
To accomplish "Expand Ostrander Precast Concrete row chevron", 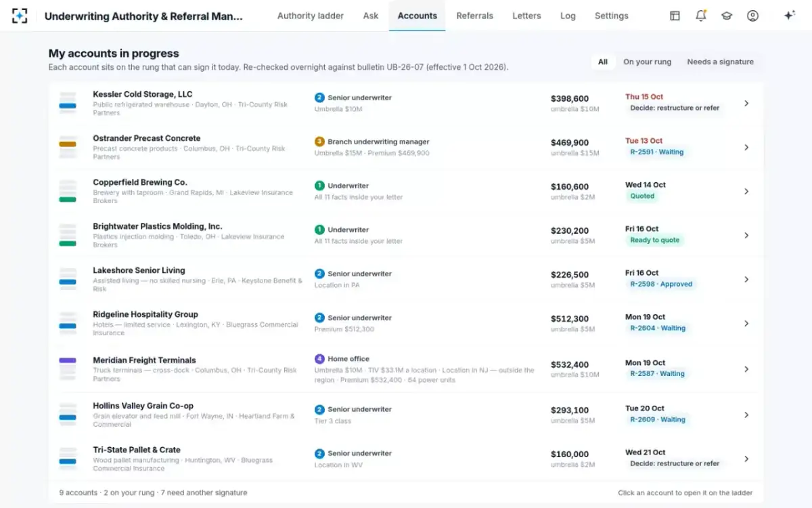I will (746, 148).
